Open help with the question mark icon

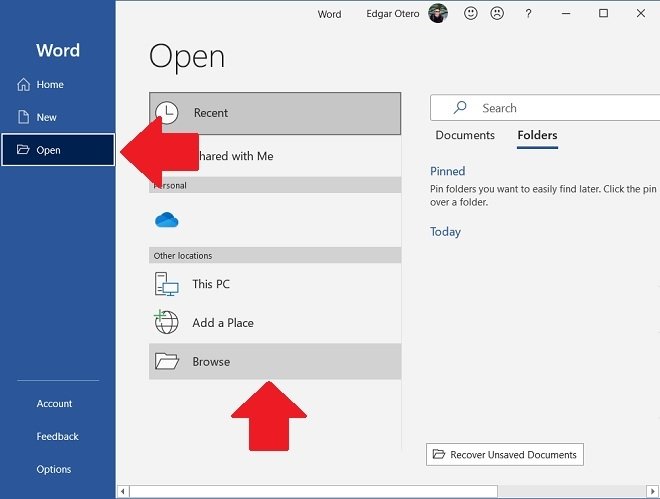click(x=528, y=14)
